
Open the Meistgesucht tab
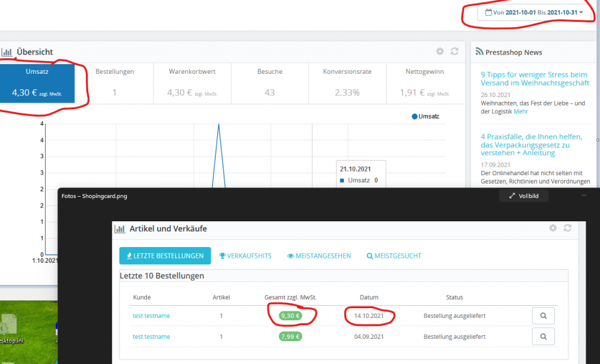click(x=394, y=256)
